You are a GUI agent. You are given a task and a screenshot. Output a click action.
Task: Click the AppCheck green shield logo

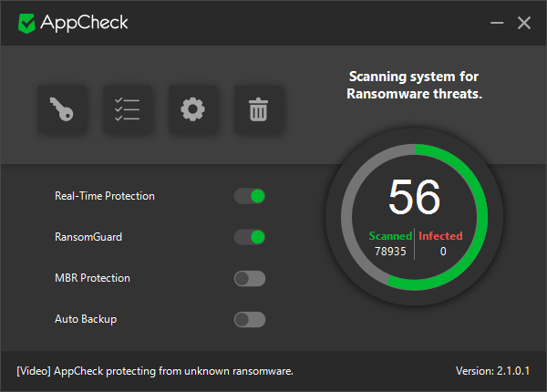26,24
